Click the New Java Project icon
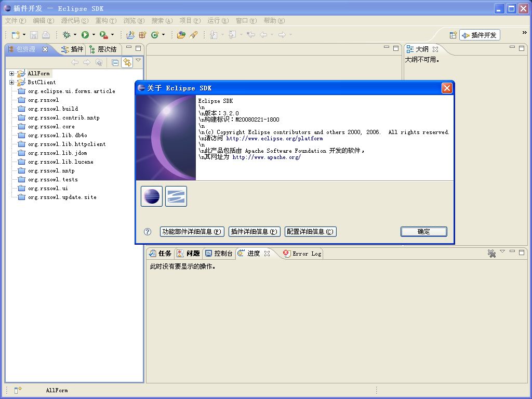 pos(130,35)
